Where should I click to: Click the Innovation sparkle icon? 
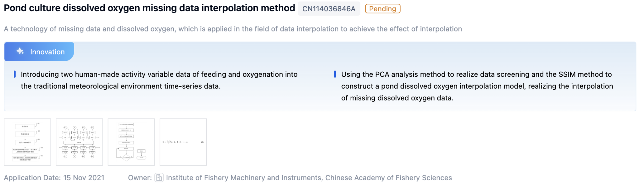tap(20, 51)
